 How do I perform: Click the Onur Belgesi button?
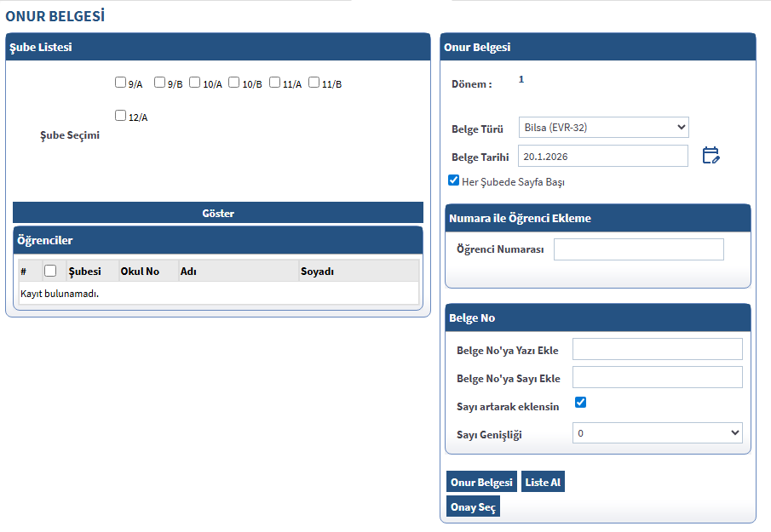(x=481, y=483)
